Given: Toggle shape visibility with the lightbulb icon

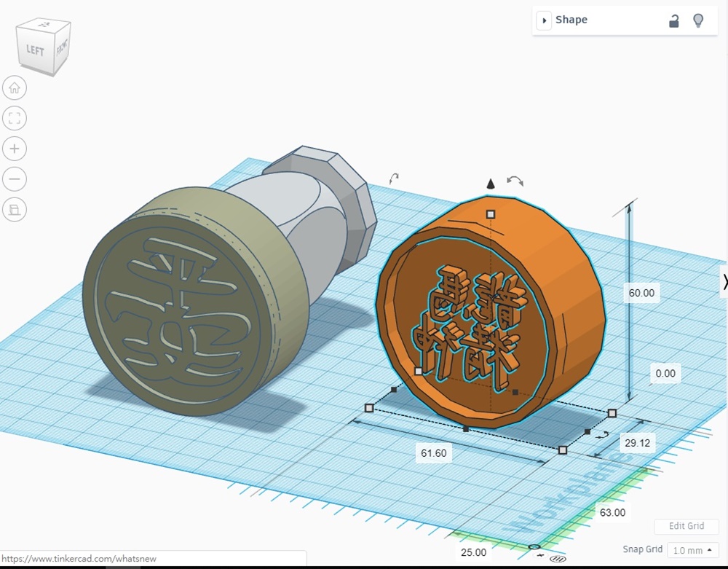Looking at the screenshot, I should tap(698, 20).
